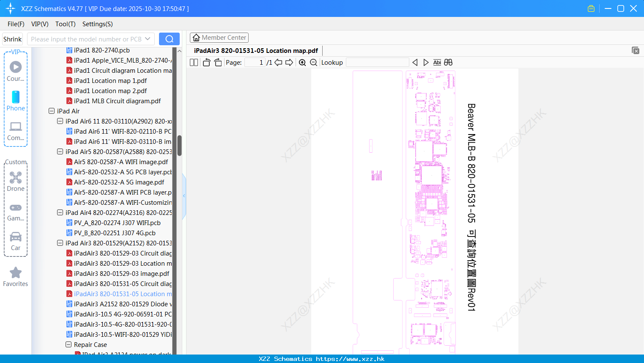Select Phone category in sidebar
This screenshot has width=644, height=363.
coord(16,101)
